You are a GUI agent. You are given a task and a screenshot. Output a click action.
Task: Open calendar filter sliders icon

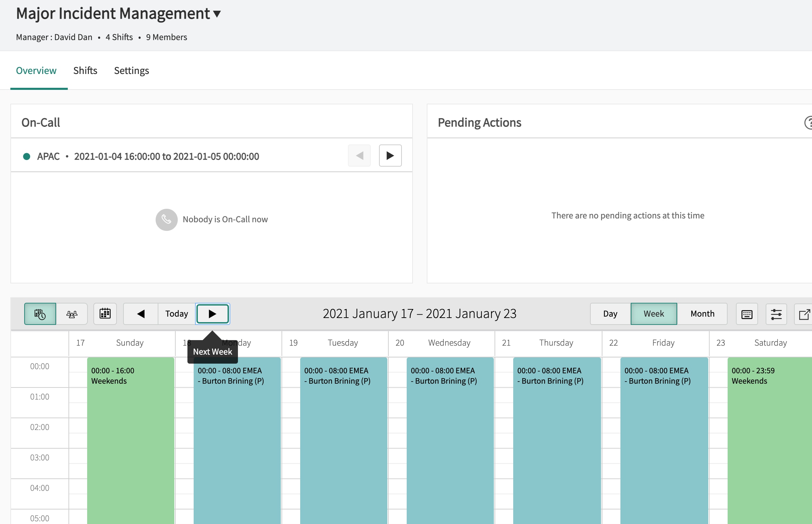click(776, 314)
